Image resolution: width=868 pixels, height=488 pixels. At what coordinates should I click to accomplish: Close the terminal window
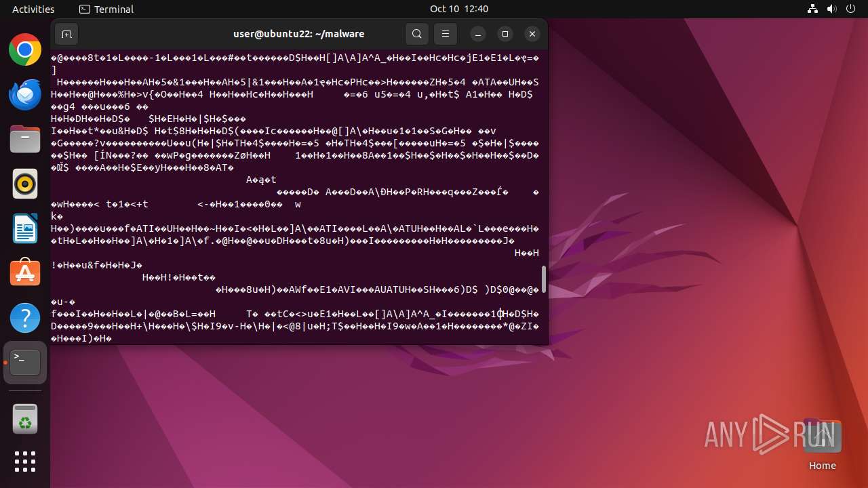[x=532, y=34]
